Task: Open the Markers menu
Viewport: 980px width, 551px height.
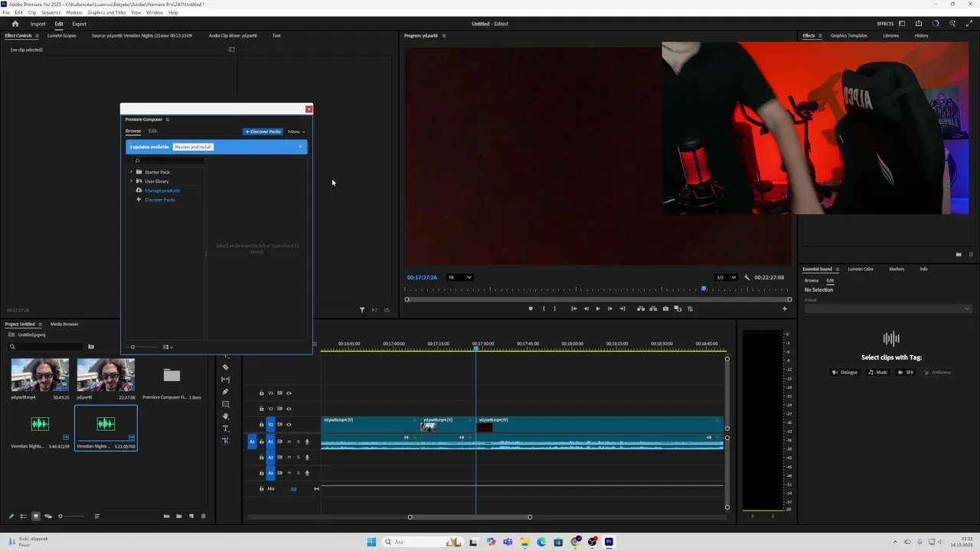Action: click(x=74, y=13)
